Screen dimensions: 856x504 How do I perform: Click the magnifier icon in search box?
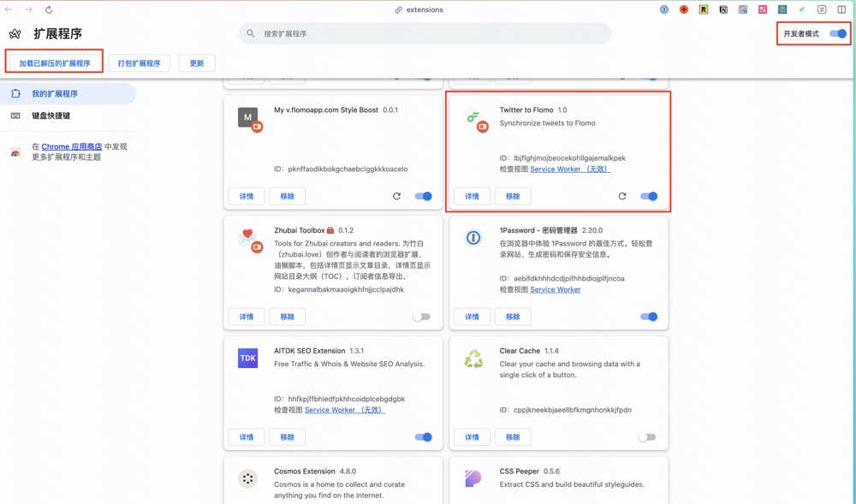click(x=251, y=33)
